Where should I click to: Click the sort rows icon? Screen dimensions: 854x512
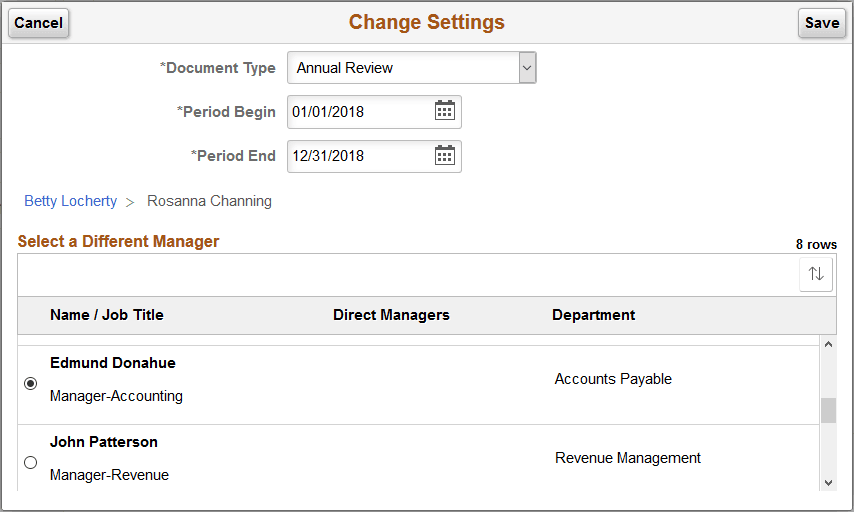tap(816, 274)
